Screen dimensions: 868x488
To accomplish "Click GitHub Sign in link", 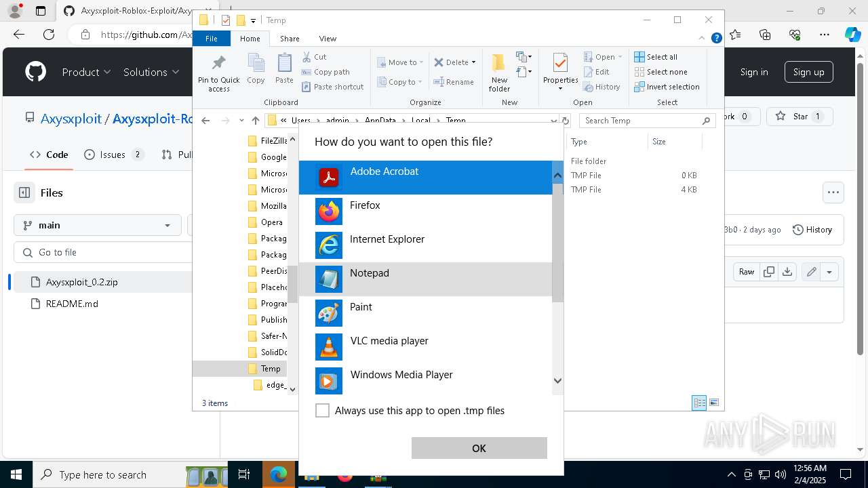I will pyautogui.click(x=754, y=72).
